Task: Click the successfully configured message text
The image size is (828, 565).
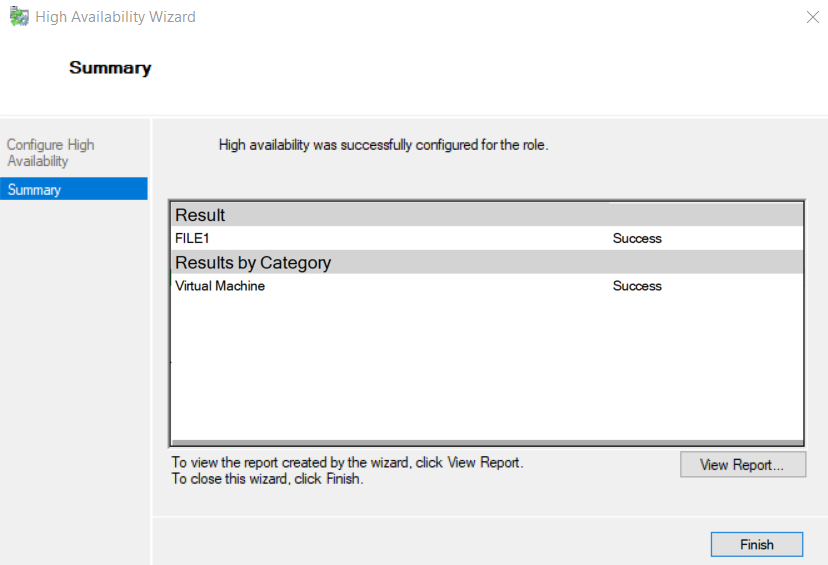Action: [x=383, y=145]
